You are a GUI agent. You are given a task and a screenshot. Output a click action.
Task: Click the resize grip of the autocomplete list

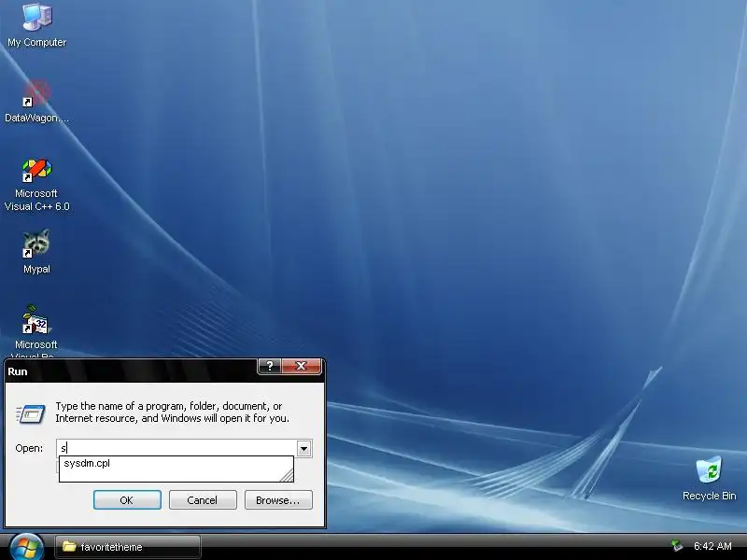[x=287, y=475]
